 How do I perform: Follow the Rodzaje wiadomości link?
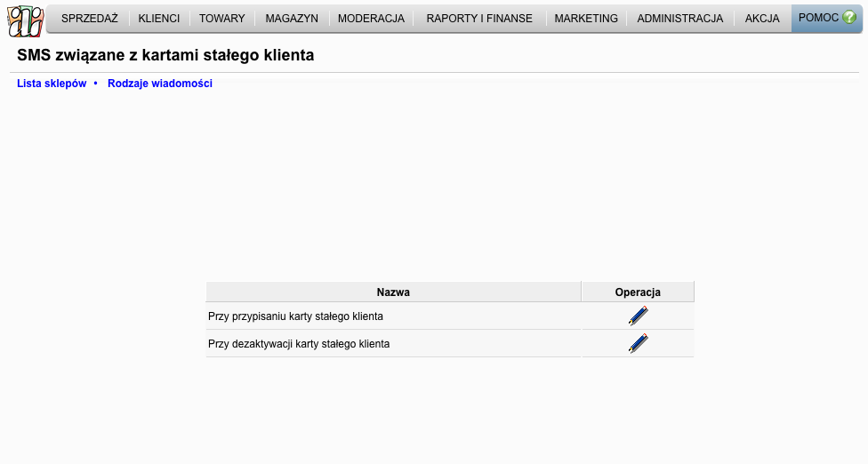coord(160,84)
